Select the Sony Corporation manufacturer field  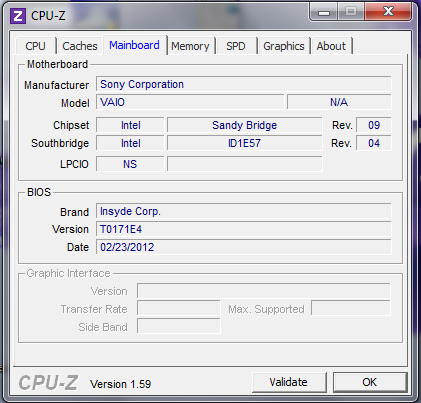click(x=244, y=84)
